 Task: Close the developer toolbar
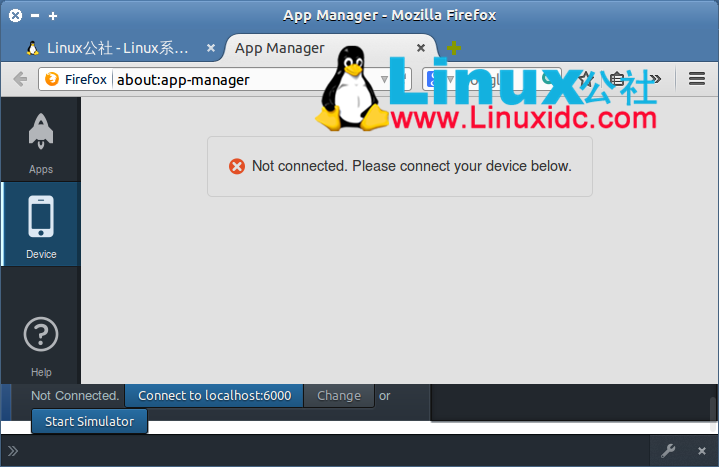(x=702, y=451)
